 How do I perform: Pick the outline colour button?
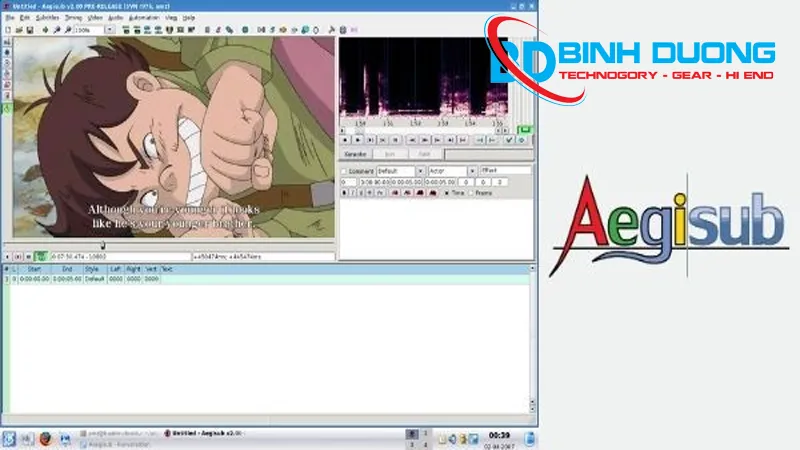click(x=420, y=193)
